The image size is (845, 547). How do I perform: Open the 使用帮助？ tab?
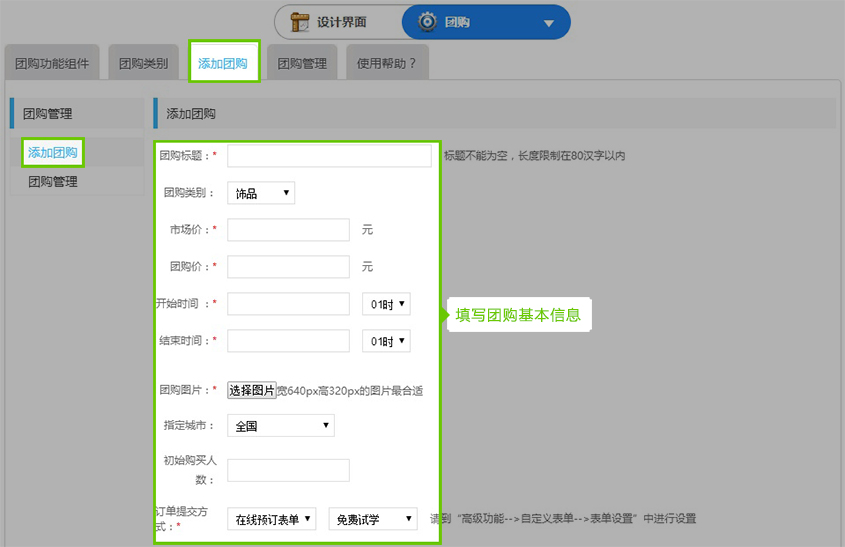click(387, 63)
